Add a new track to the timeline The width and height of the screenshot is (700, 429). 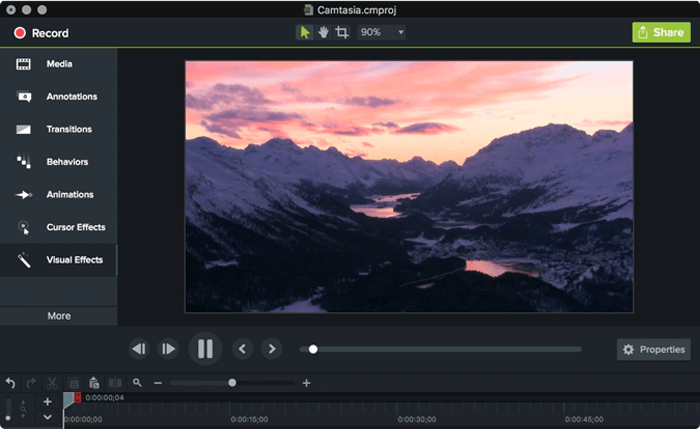(47, 402)
